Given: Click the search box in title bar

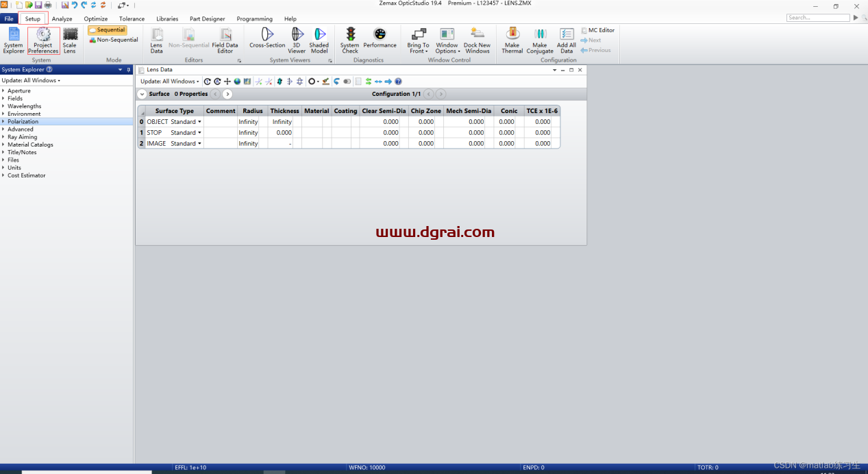Looking at the screenshot, I should [x=817, y=18].
